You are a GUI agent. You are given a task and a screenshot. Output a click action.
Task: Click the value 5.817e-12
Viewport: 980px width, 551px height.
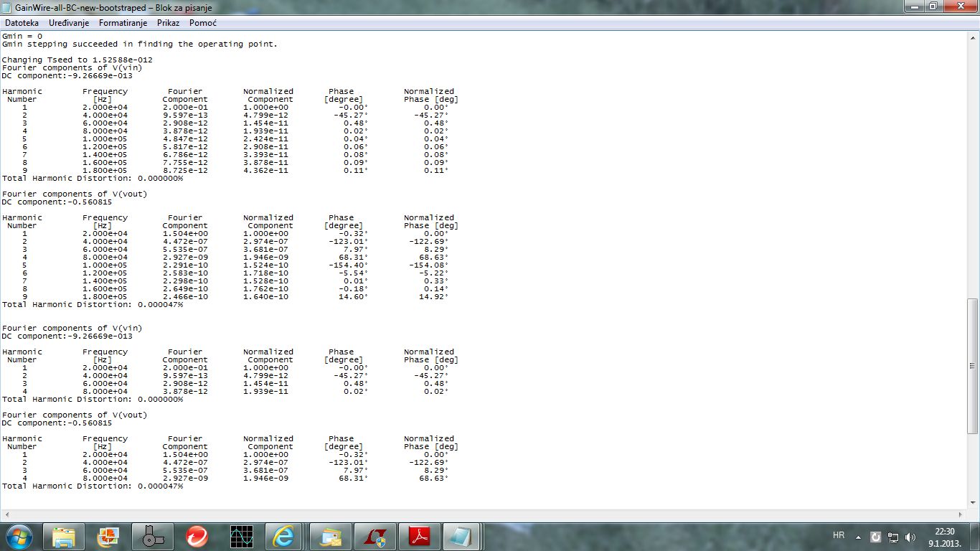click(185, 146)
